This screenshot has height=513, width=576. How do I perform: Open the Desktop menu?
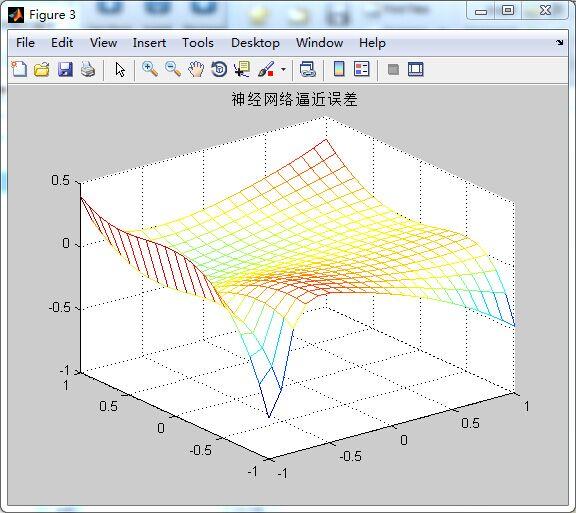(x=255, y=43)
